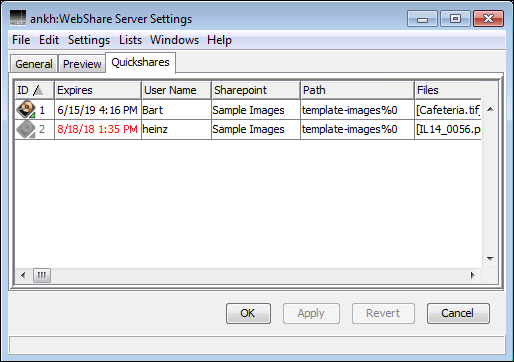Open the Settings menu

[89, 40]
